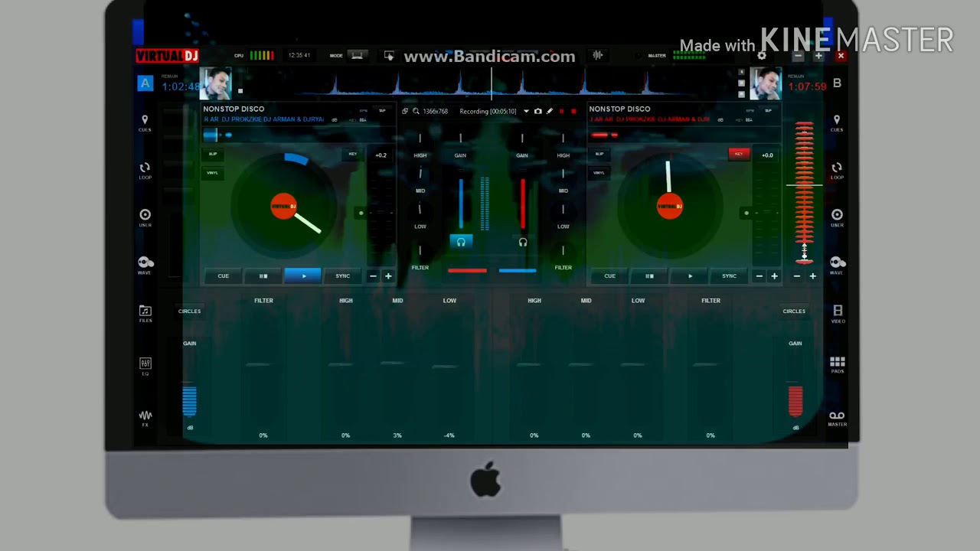Viewport: 980px width, 551px height.
Task: Click left deck pitch slider
Action: [381, 214]
